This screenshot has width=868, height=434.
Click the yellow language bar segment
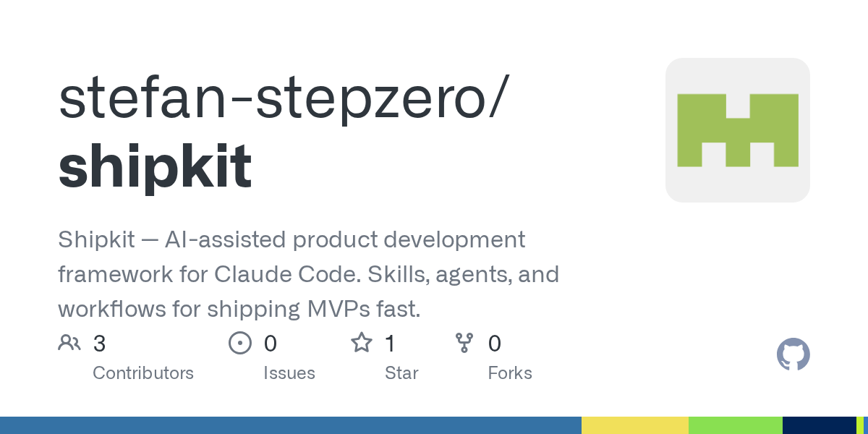pyautogui.click(x=635, y=425)
